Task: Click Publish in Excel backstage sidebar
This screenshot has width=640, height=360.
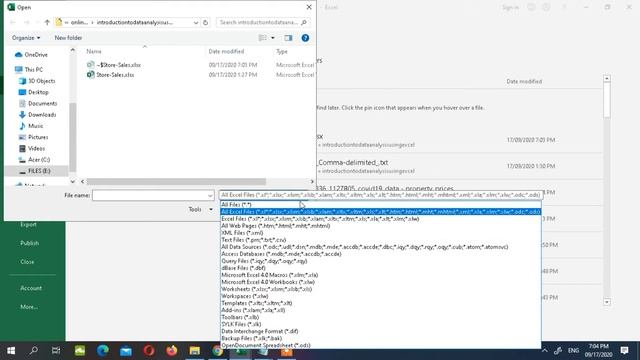Action: coord(29,243)
